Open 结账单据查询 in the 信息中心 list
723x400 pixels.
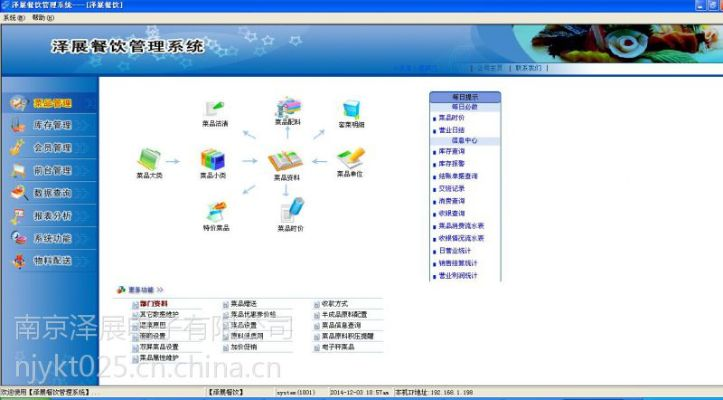point(458,176)
